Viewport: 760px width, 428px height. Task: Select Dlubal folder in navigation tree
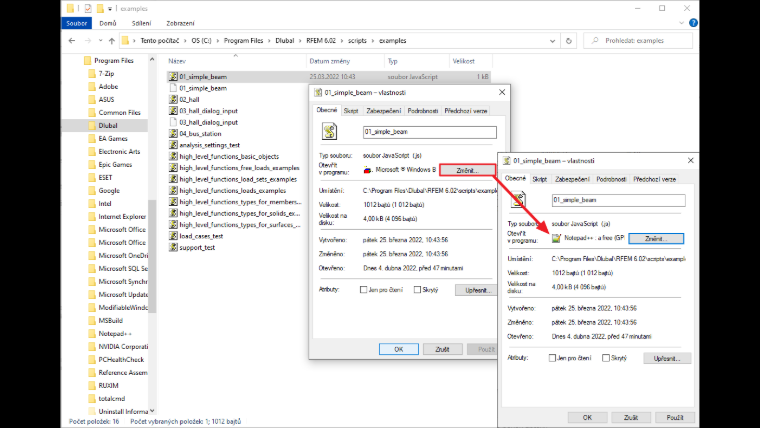tap(108, 126)
